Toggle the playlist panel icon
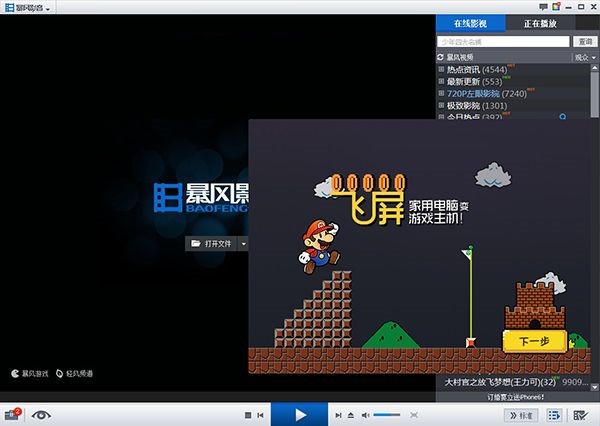 554,415
